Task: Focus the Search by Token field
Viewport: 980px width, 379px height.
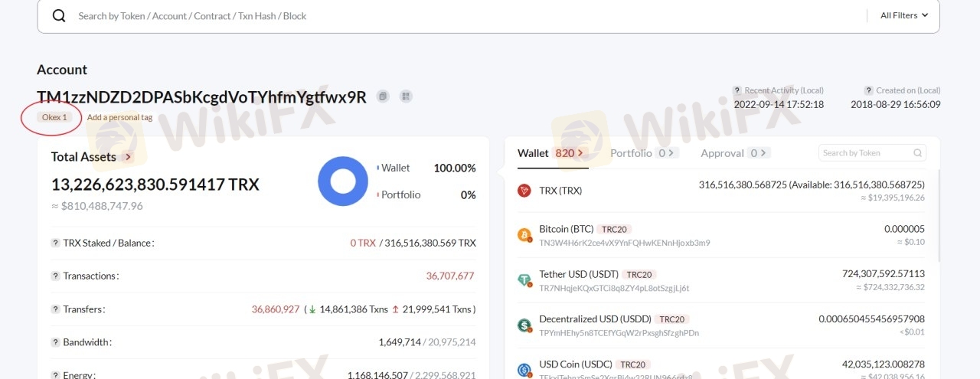Action: 865,153
